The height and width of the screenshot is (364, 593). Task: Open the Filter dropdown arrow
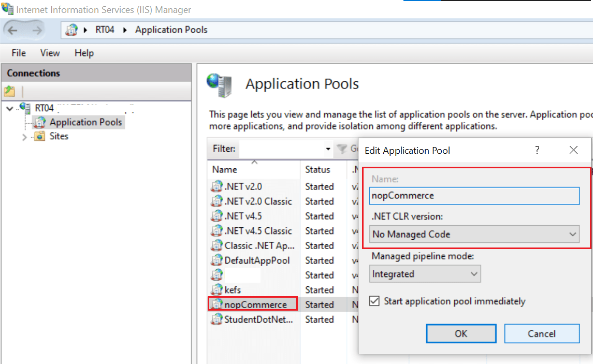(x=328, y=149)
